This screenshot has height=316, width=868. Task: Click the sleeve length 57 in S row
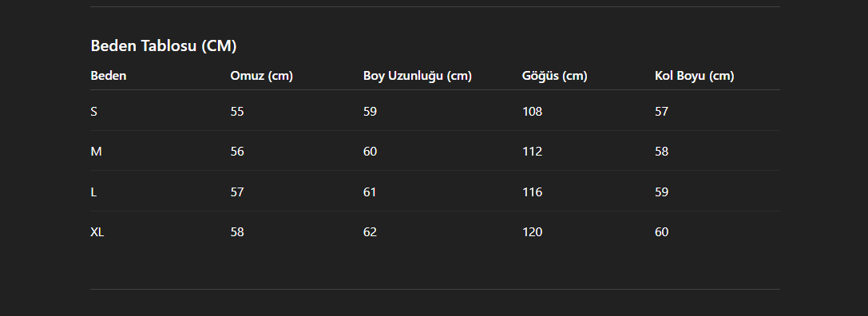coord(661,111)
